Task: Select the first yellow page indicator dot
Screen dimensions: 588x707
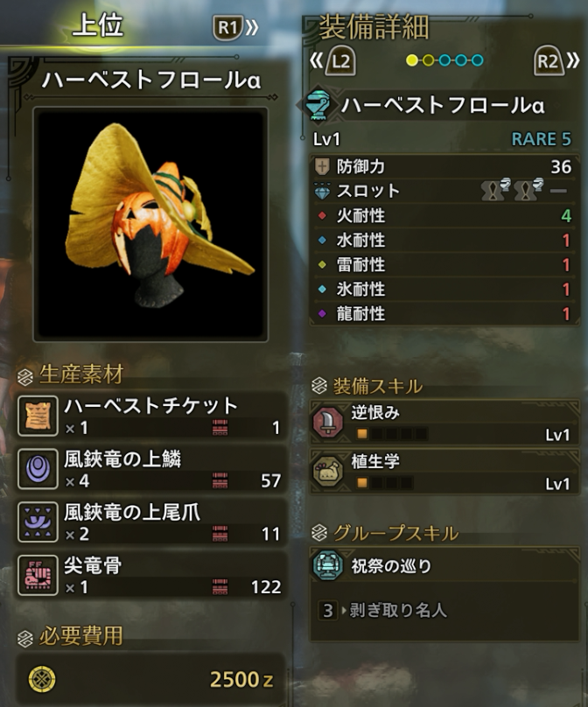Action: click(412, 60)
